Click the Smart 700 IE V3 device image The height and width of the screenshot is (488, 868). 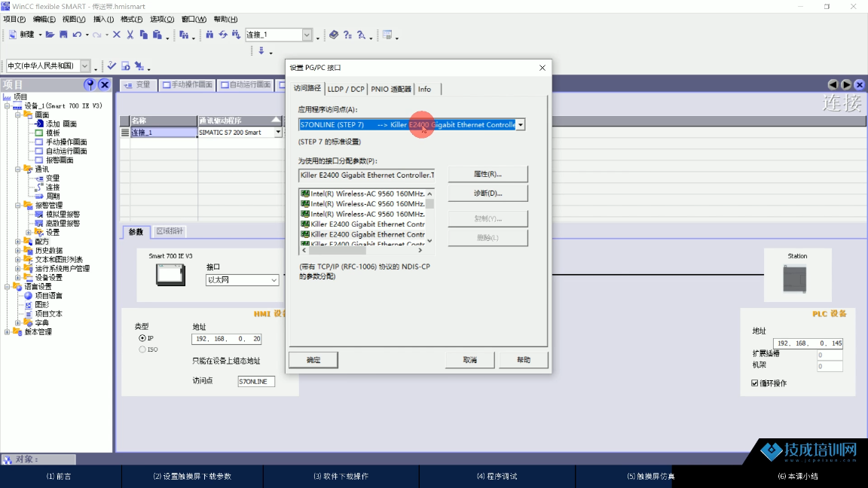[x=170, y=275]
